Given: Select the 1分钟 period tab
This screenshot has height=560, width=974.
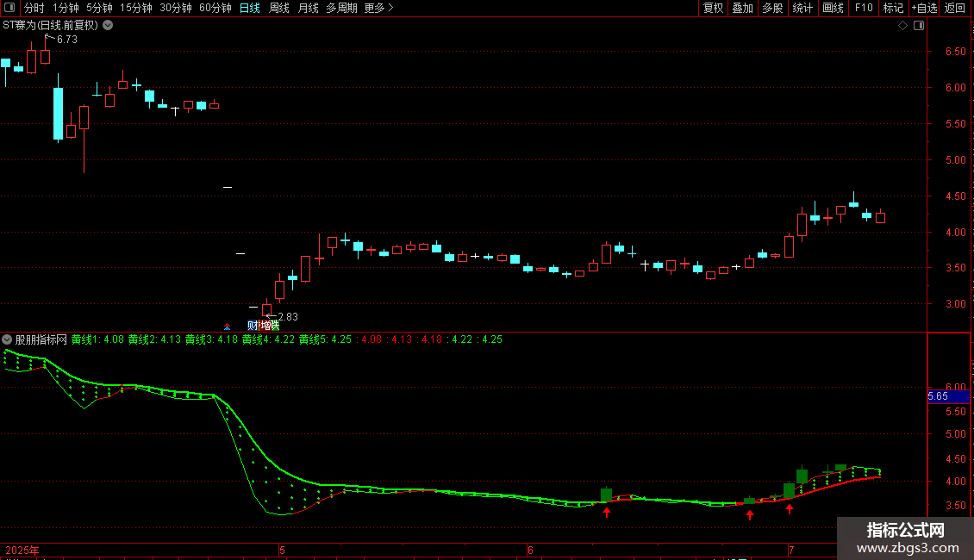Looking at the screenshot, I should point(66,8).
